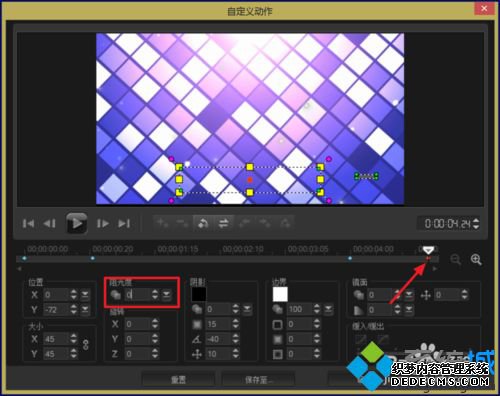
Task: Step the opacity value spinner
Action: click(155, 294)
